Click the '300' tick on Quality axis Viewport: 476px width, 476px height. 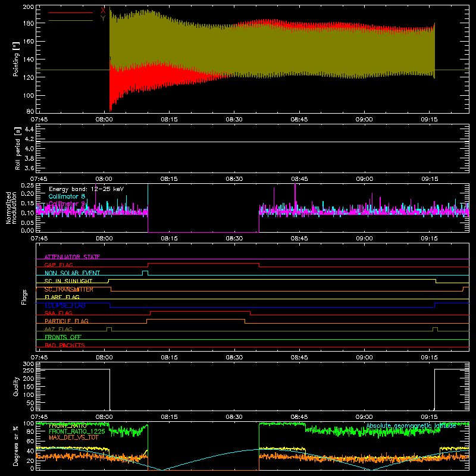(x=29, y=364)
